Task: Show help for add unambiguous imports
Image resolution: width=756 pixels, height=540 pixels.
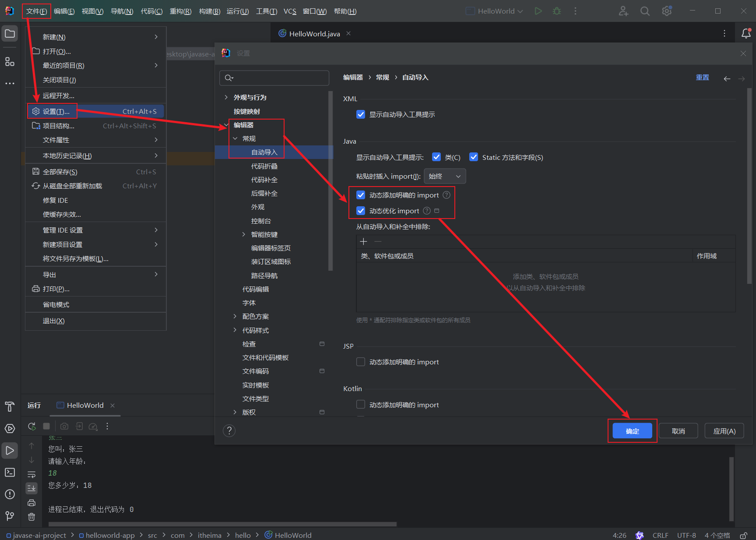Action: pyautogui.click(x=447, y=195)
